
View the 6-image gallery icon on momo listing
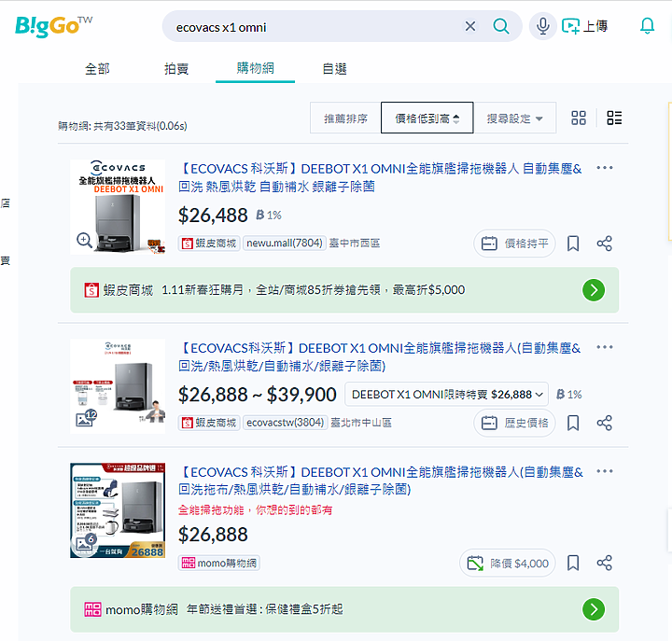click(x=86, y=542)
